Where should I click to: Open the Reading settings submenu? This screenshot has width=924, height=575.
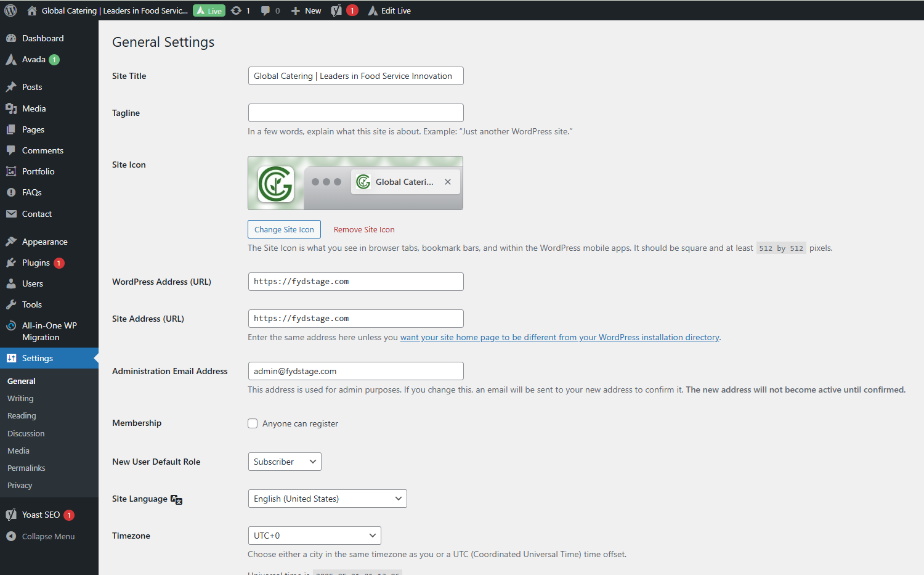point(22,416)
